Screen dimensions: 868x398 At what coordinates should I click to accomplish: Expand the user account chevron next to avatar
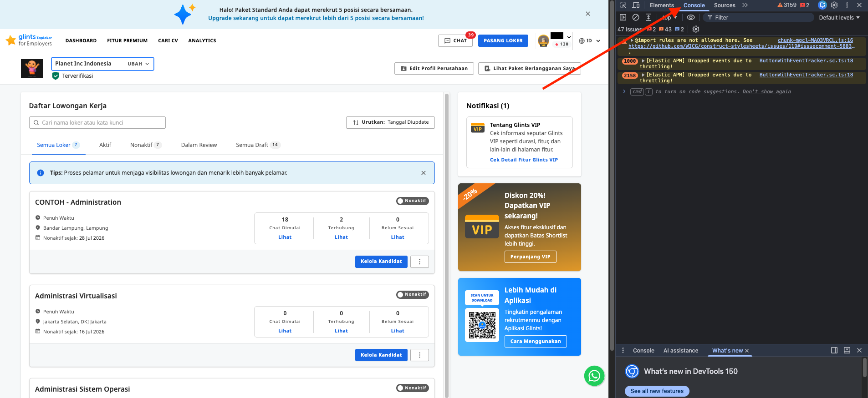[569, 38]
